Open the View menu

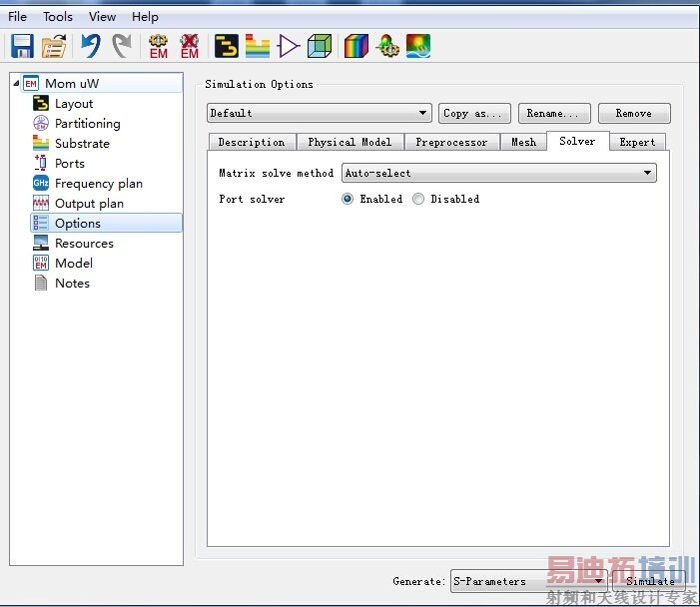(102, 17)
